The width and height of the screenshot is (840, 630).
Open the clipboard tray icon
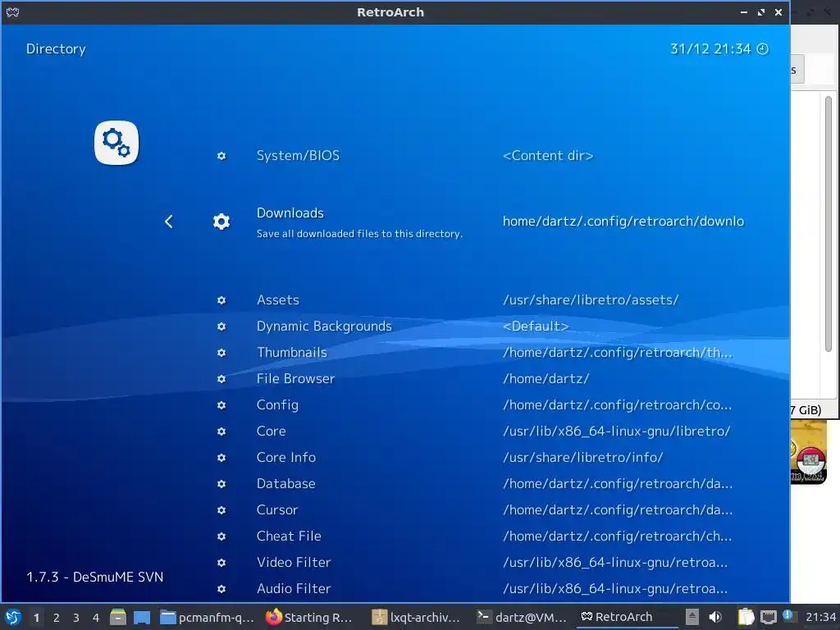[746, 617]
